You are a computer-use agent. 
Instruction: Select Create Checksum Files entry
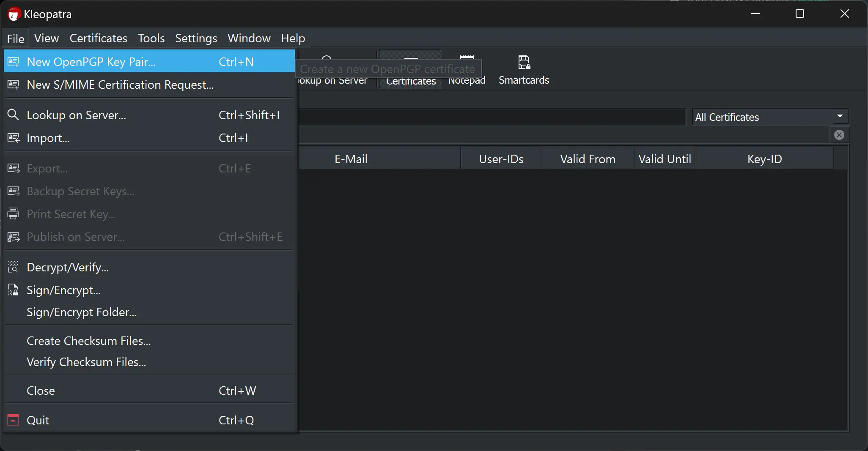pos(149,341)
